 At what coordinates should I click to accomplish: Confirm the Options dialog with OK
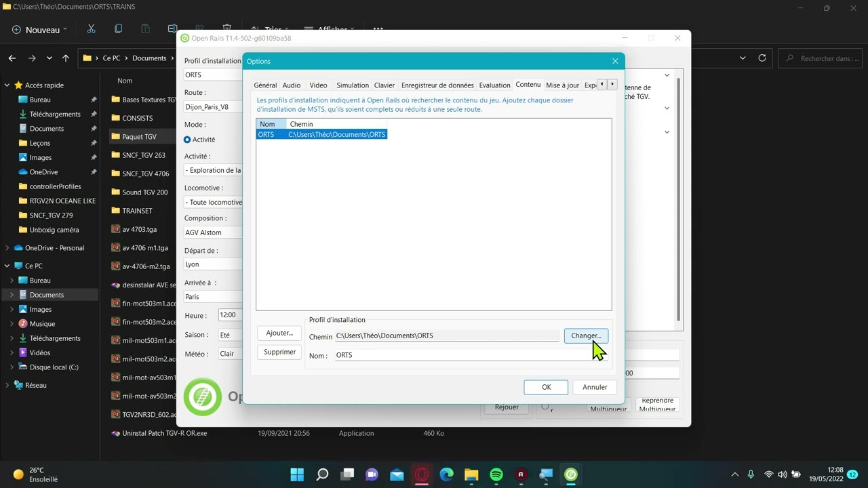[x=546, y=387]
